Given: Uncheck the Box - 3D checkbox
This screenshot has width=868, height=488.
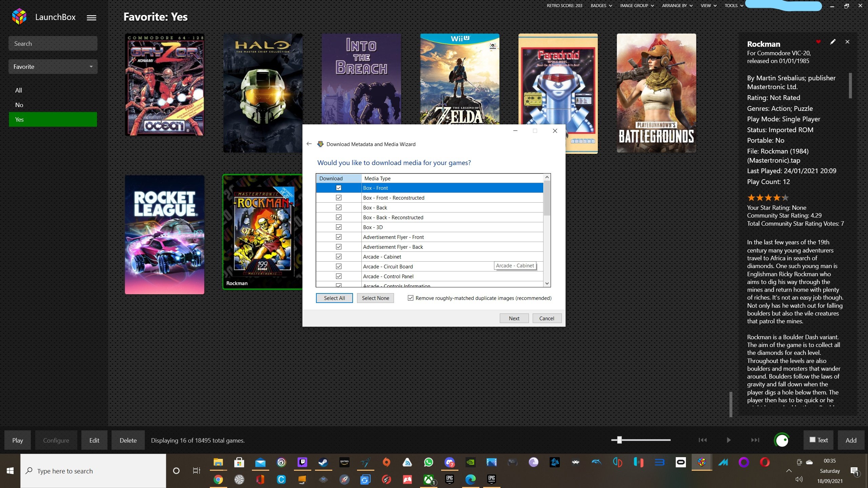Looking at the screenshot, I should click(x=338, y=227).
